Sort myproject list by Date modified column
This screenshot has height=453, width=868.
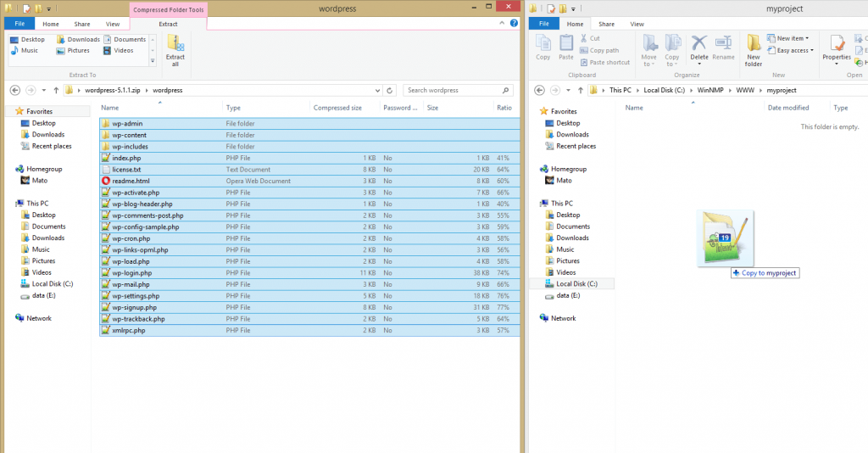click(x=788, y=108)
